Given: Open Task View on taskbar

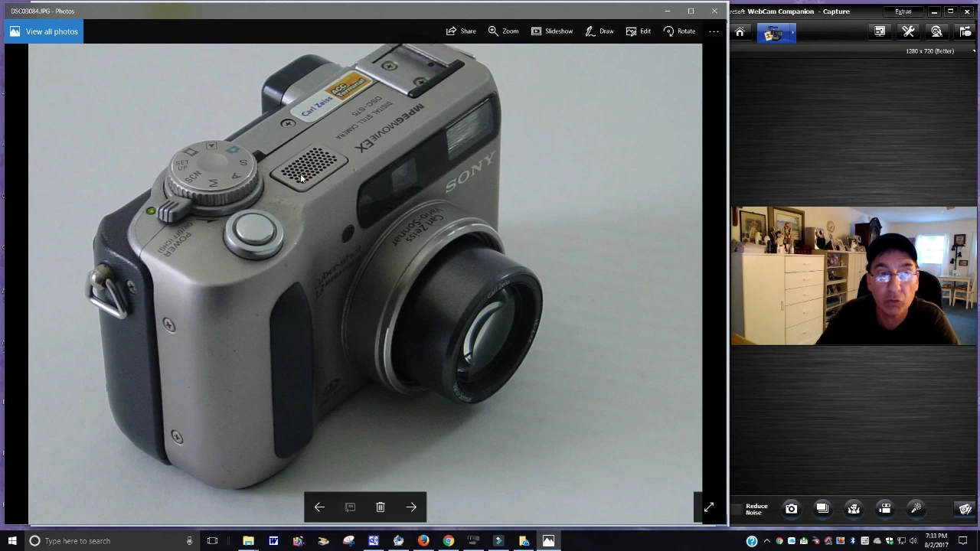Looking at the screenshot, I should pyautogui.click(x=212, y=541).
